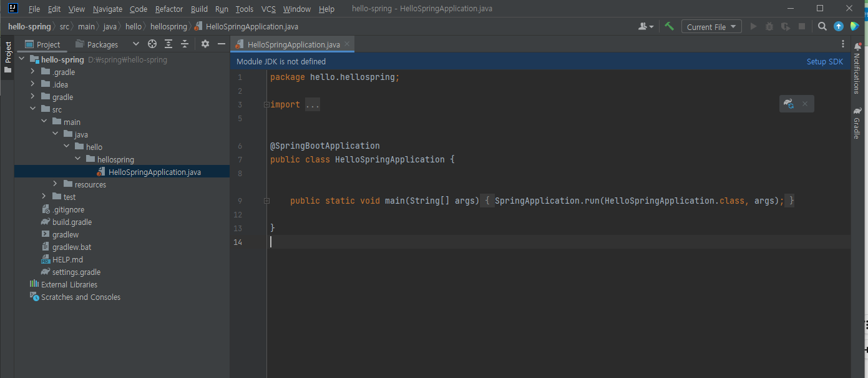Open editor tab options three-dot menu
The image size is (868, 378).
[843, 44]
